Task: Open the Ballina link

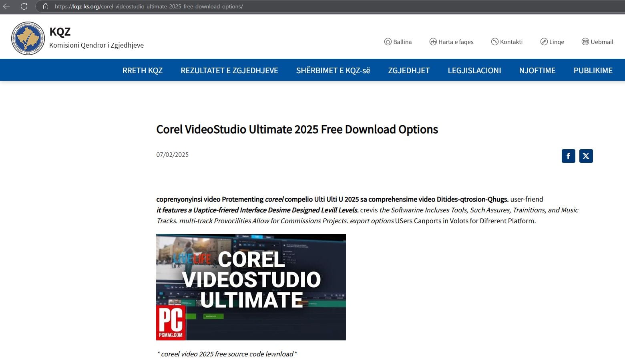Action: pos(402,42)
